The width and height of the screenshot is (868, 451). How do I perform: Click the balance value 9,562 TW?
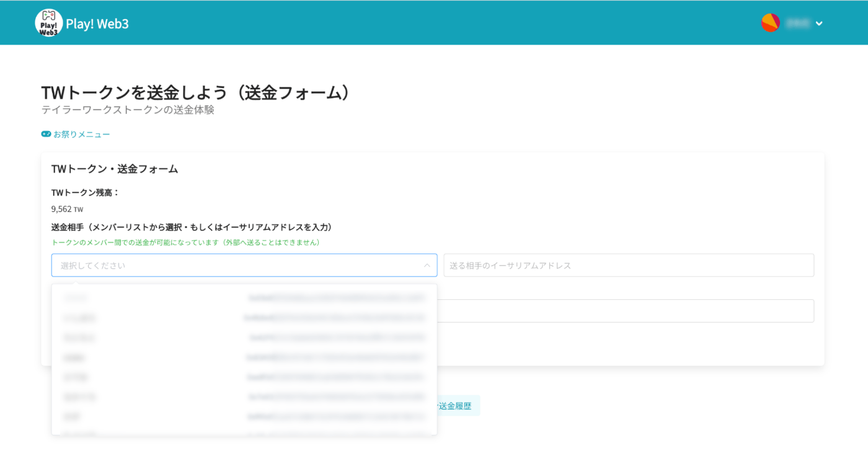(x=67, y=209)
